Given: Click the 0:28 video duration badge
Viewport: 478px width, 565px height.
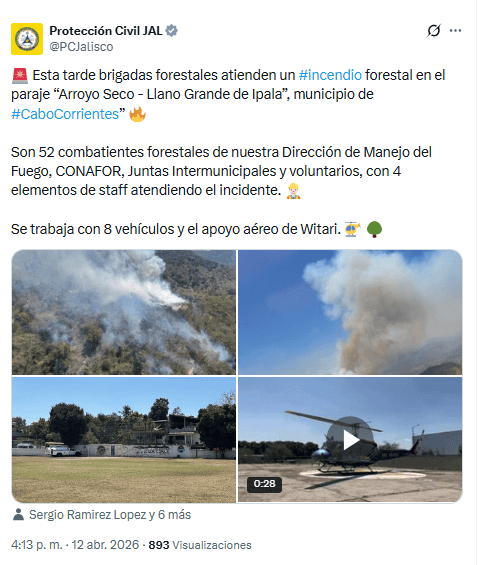Looking at the screenshot, I should point(264,484).
